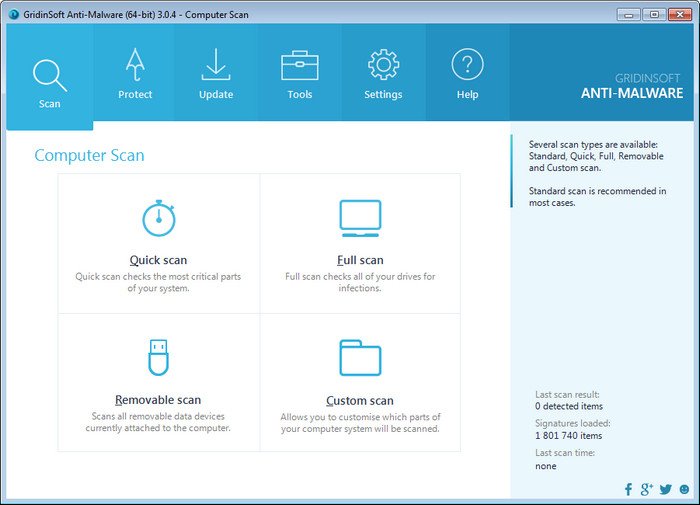The width and height of the screenshot is (700, 505).
Task: Open the Settings gear icon
Action: pyautogui.click(x=383, y=65)
